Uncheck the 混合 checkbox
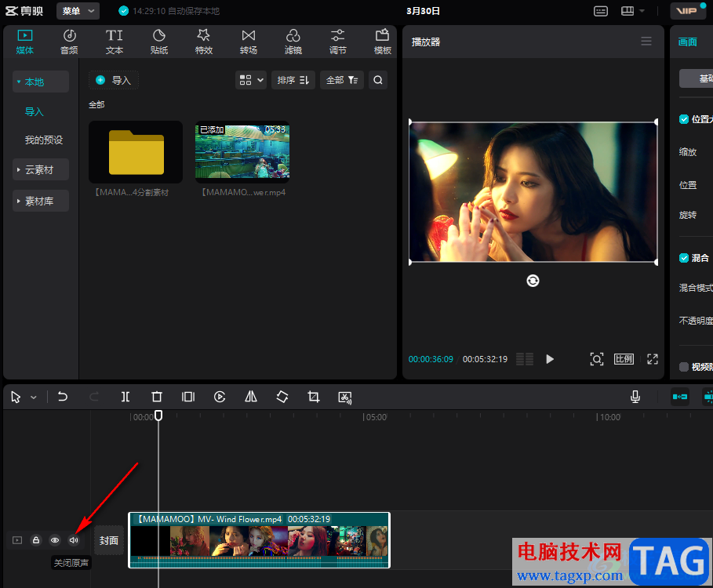This screenshot has width=713, height=588. tap(684, 258)
